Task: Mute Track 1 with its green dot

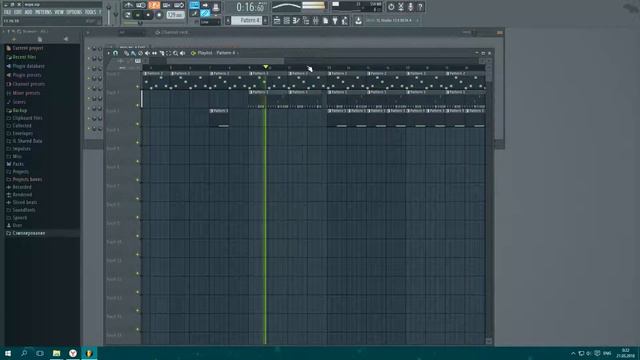Action: pyautogui.click(x=138, y=87)
